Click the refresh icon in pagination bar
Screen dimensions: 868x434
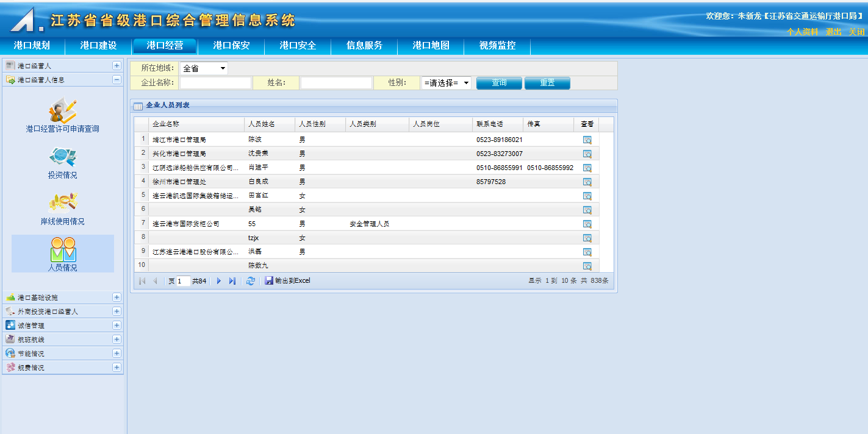(250, 281)
